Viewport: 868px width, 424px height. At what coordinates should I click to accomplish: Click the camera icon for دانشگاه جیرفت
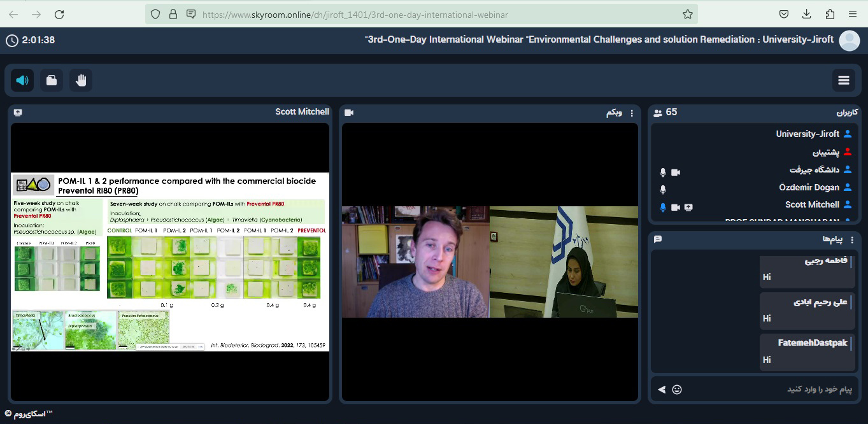[x=676, y=173]
